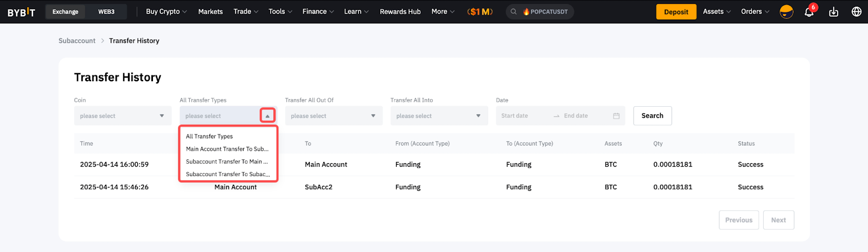Choose Subaccount Transfer To Main option

pyautogui.click(x=227, y=161)
